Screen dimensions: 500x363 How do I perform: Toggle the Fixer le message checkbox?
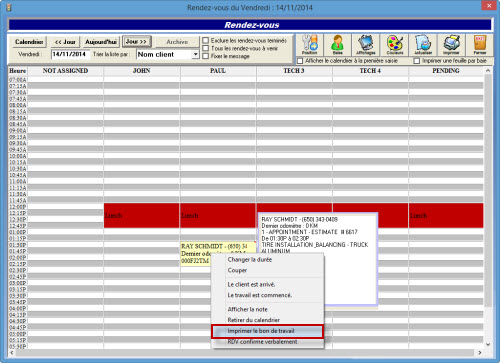coord(206,56)
